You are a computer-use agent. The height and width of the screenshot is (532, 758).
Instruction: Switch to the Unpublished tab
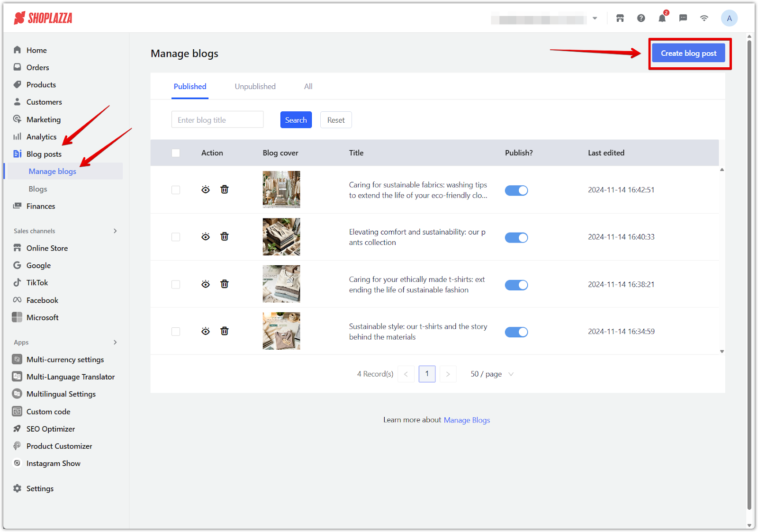click(255, 86)
